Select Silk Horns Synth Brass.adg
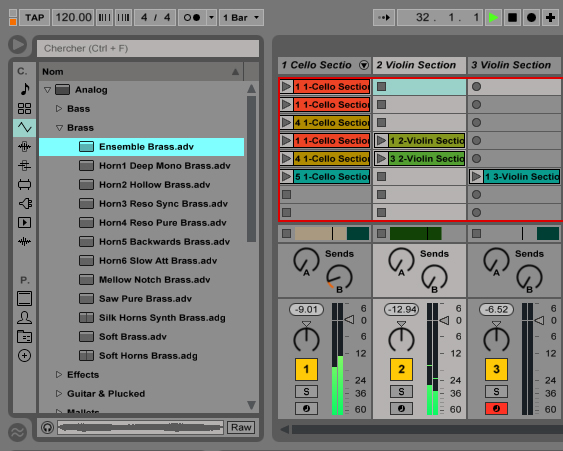Screen dimensions: 563x451 click(141, 318)
